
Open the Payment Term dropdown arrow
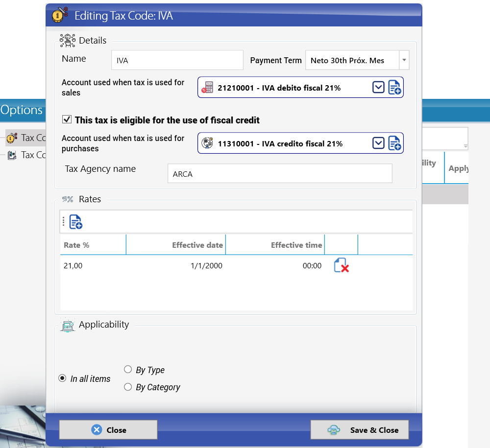(404, 60)
